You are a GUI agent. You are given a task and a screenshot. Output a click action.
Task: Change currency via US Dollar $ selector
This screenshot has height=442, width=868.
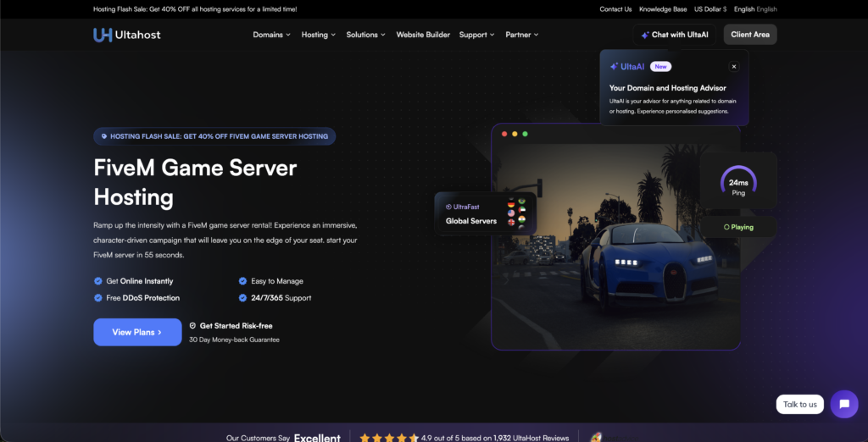click(x=710, y=8)
